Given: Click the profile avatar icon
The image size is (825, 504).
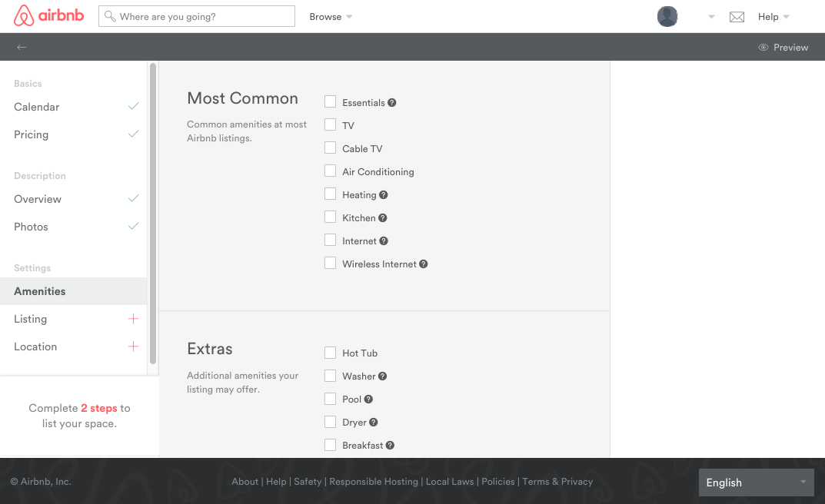Looking at the screenshot, I should tap(667, 16).
